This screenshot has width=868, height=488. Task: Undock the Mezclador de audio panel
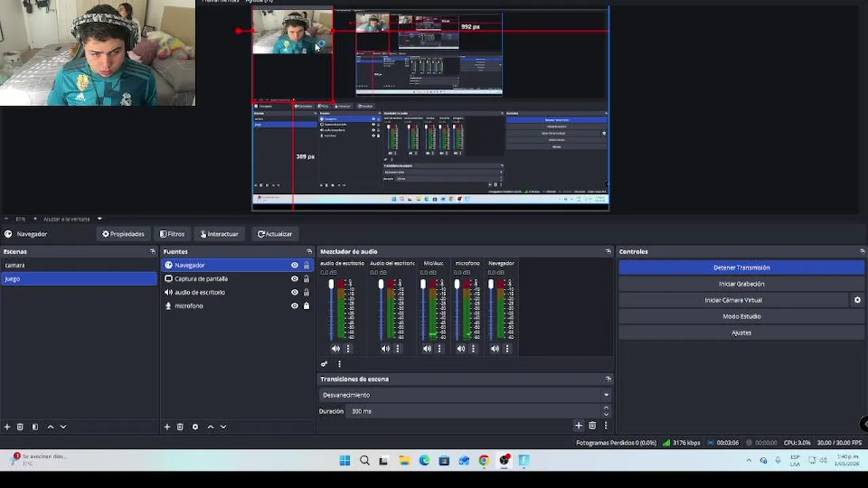click(x=608, y=251)
